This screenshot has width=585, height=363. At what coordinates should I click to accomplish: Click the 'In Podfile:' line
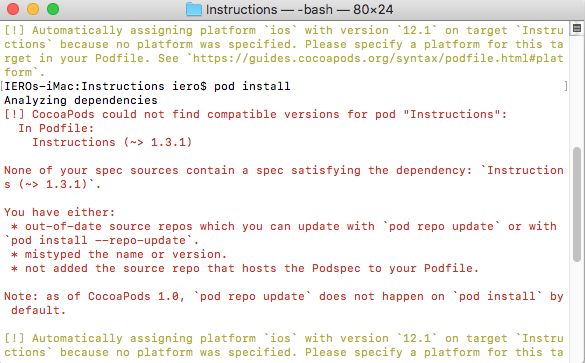tap(56, 128)
